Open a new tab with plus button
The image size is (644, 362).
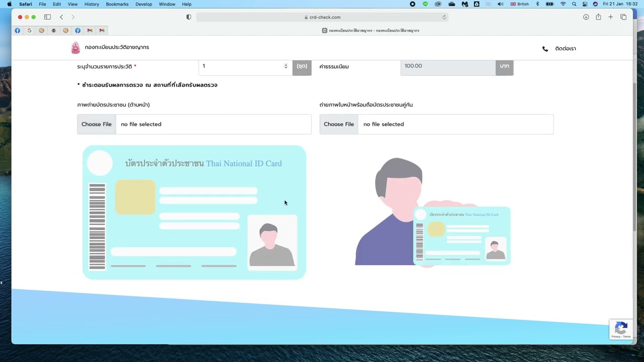coord(610,17)
